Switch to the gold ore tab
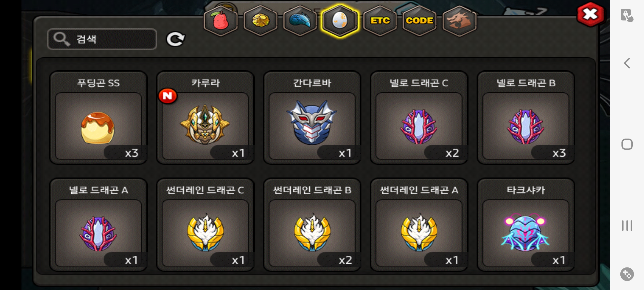Screen dimensions: 644x290 coord(261,21)
